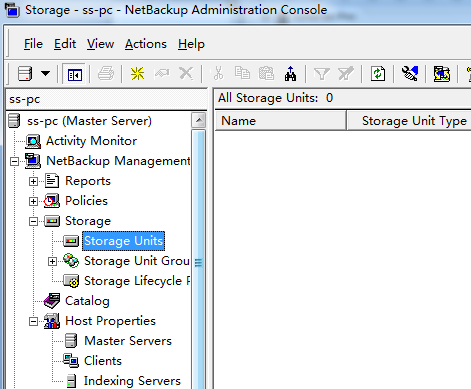Click the Paste toolbar icon
The height and width of the screenshot is (389, 471).
(266, 73)
